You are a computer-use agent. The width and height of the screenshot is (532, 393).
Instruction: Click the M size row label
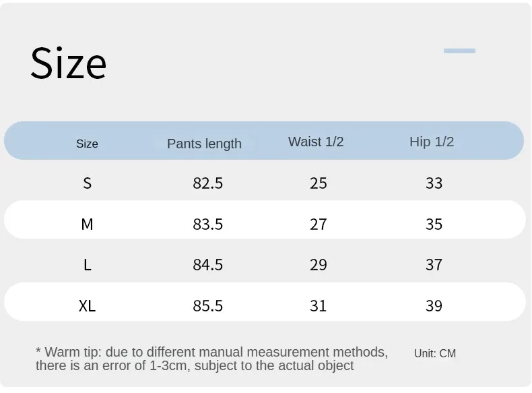(87, 224)
